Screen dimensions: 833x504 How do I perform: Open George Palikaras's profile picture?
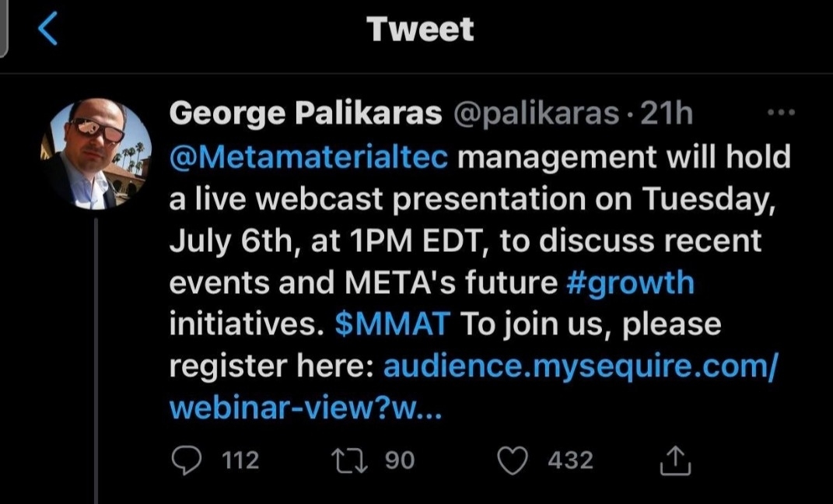point(96,154)
